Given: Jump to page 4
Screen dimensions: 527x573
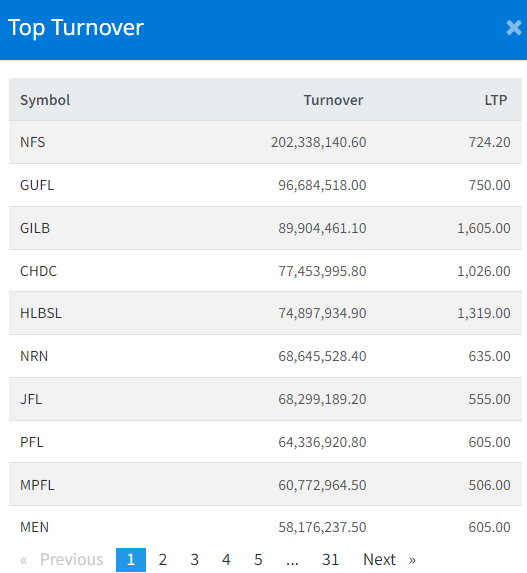Looking at the screenshot, I should [226, 559].
